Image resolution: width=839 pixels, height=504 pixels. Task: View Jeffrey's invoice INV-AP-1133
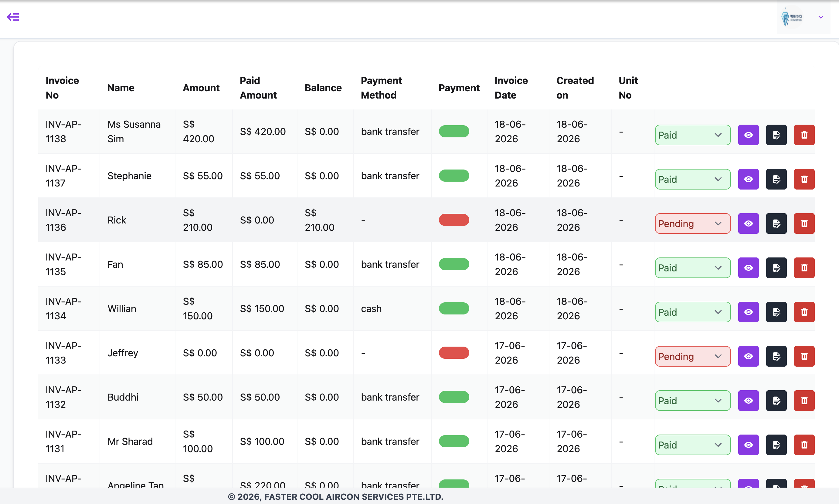748,356
